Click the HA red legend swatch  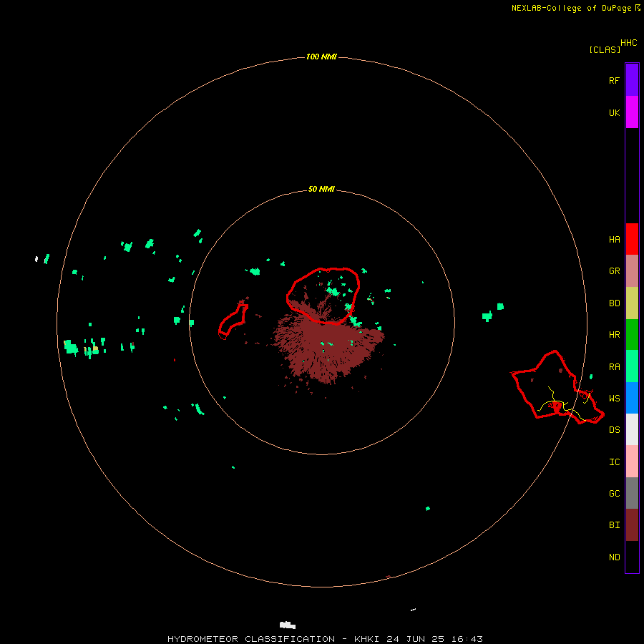coord(632,239)
